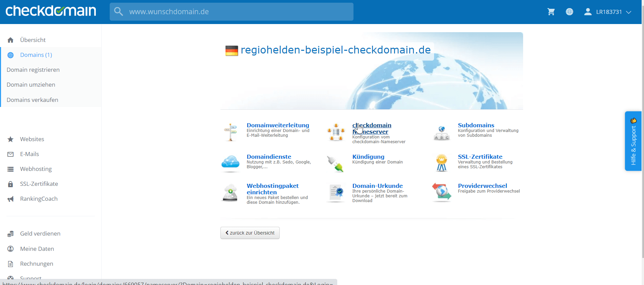The width and height of the screenshot is (644, 285).
Task: Open the Kündigung link
Action: click(x=368, y=157)
